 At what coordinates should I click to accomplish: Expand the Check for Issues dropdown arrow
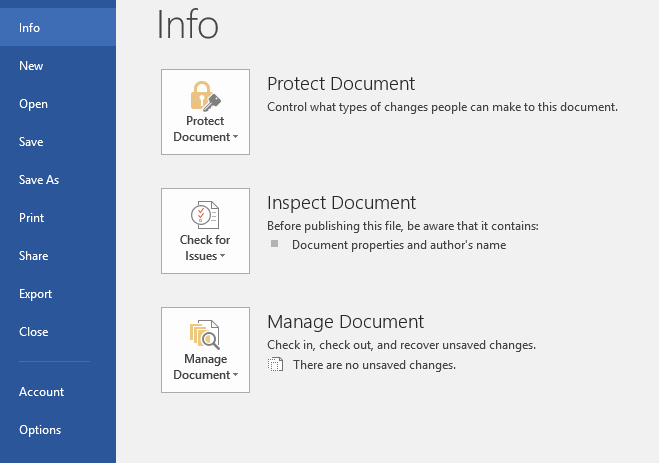point(222,255)
